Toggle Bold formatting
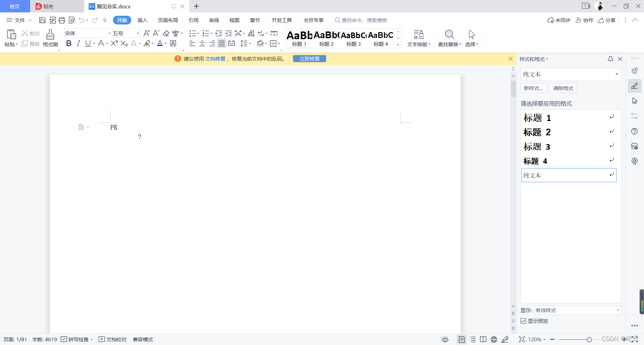This screenshot has height=345, width=644. coord(69,43)
